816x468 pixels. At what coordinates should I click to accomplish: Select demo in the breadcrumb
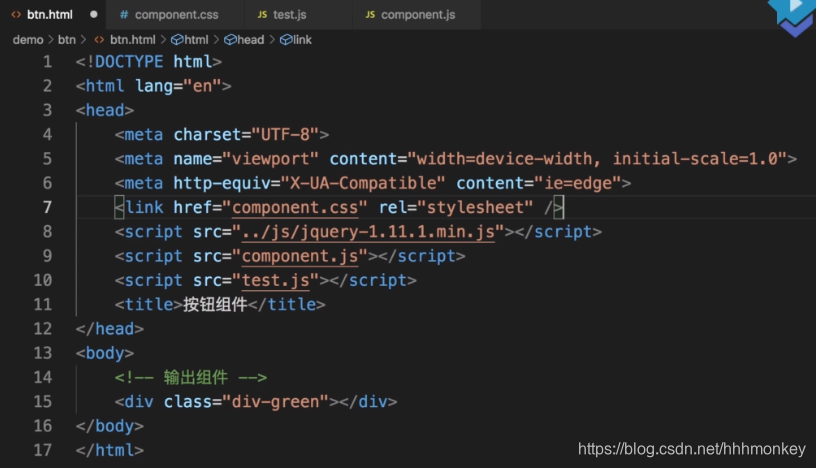pyautogui.click(x=28, y=40)
